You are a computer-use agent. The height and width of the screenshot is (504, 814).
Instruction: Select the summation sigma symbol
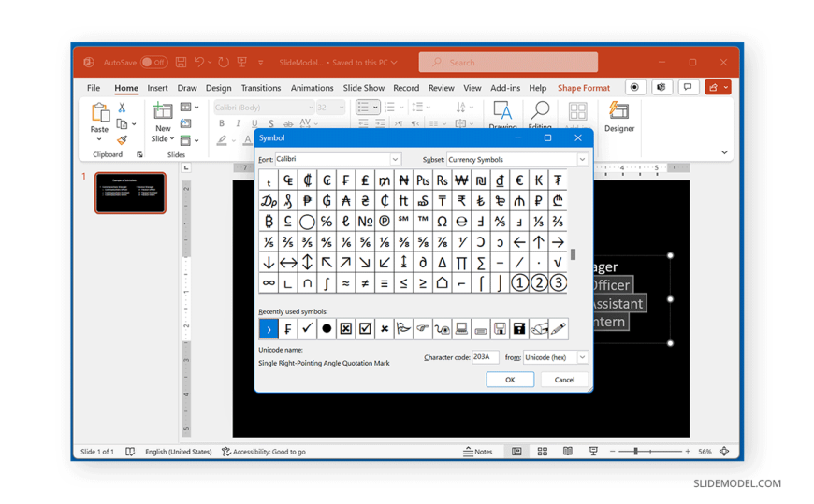[481, 263]
